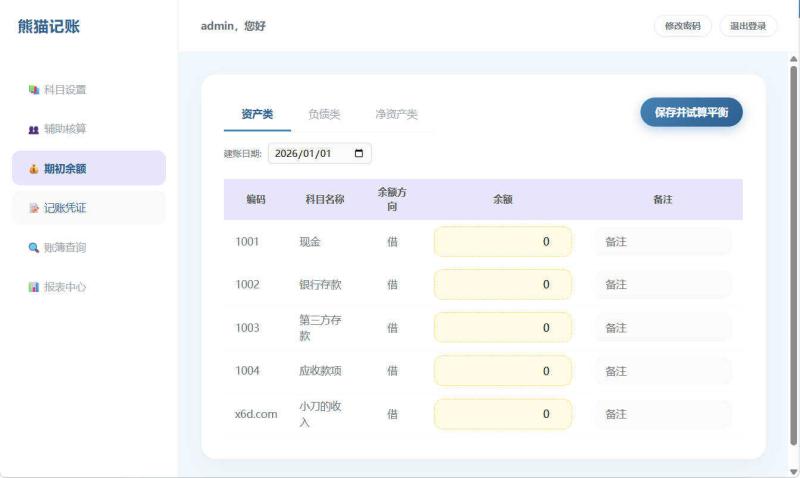Go to 记账凭证 in the sidebar
The width and height of the screenshot is (800, 478).
(x=89, y=208)
